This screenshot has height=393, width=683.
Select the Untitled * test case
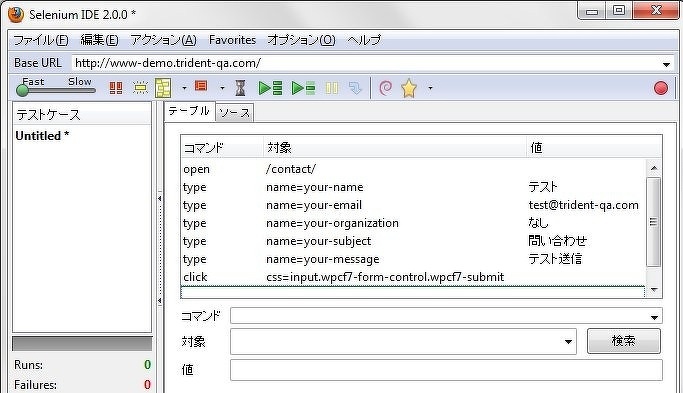(42, 136)
